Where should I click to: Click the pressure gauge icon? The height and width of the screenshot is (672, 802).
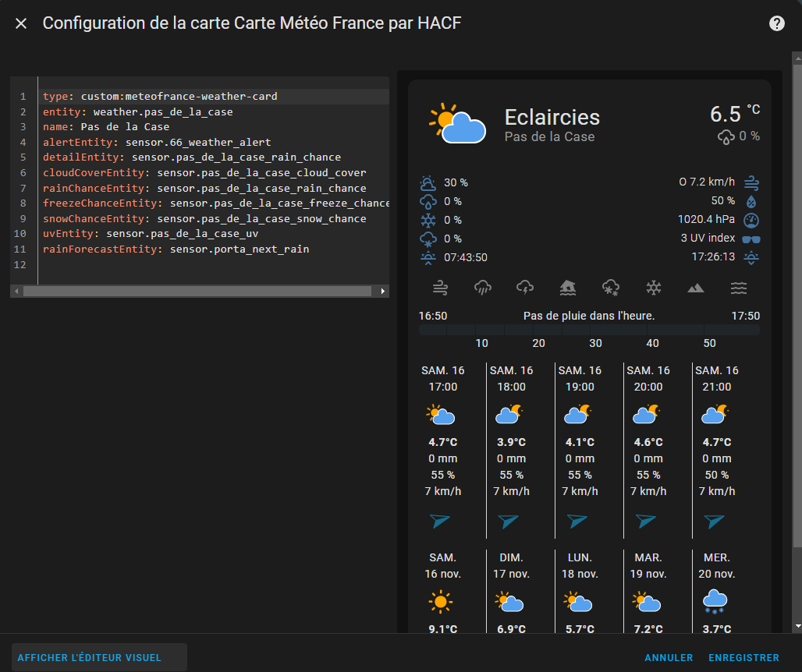tap(751, 220)
